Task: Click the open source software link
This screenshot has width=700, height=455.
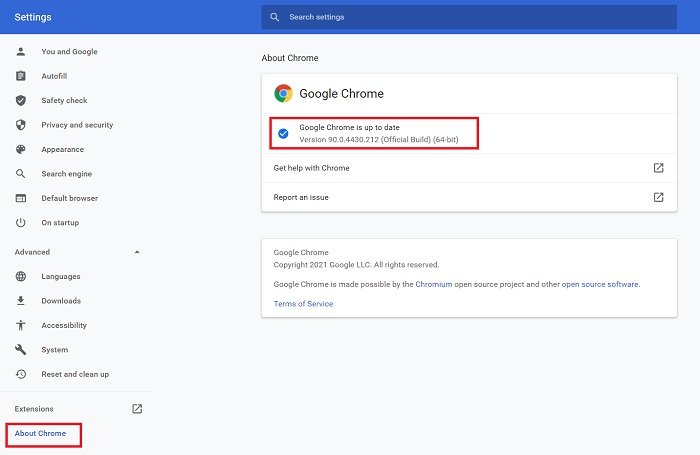Action: pyautogui.click(x=600, y=284)
